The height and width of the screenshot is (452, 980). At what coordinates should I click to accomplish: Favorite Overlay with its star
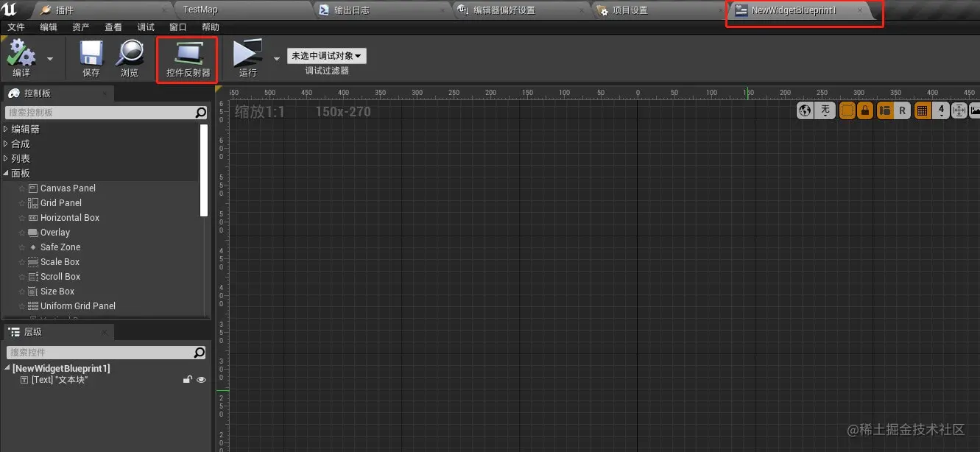(x=22, y=233)
